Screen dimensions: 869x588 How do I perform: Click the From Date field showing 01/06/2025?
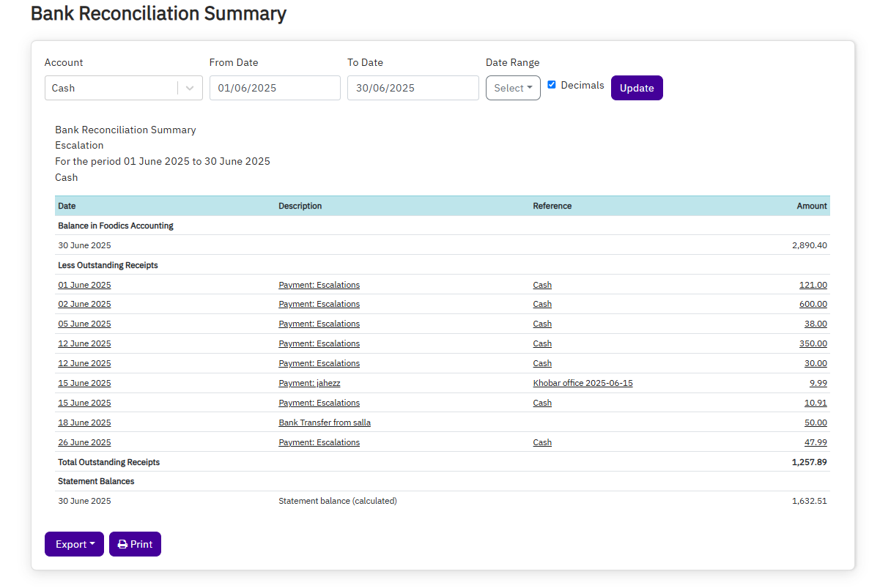[275, 87]
